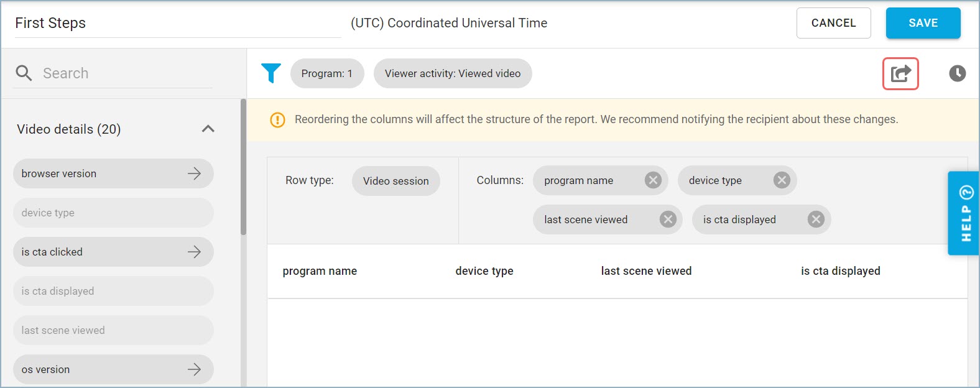Open the Video session row type selector
The width and height of the screenshot is (980, 388).
396,181
